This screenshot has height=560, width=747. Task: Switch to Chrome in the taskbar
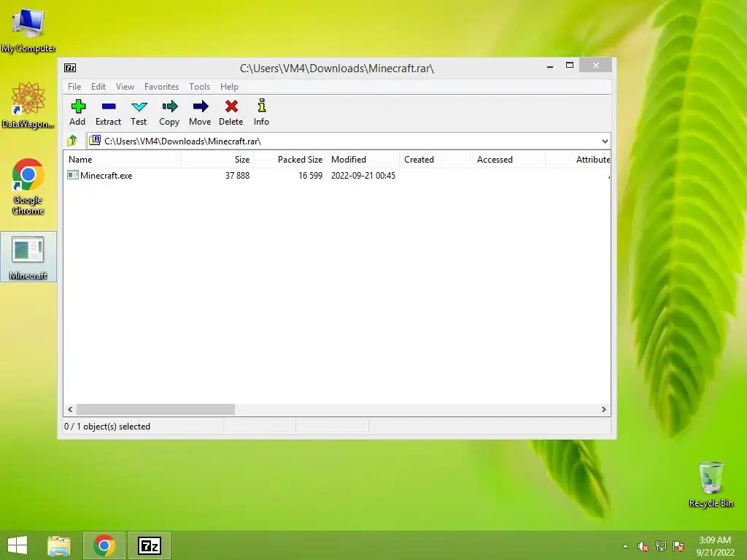click(x=104, y=545)
